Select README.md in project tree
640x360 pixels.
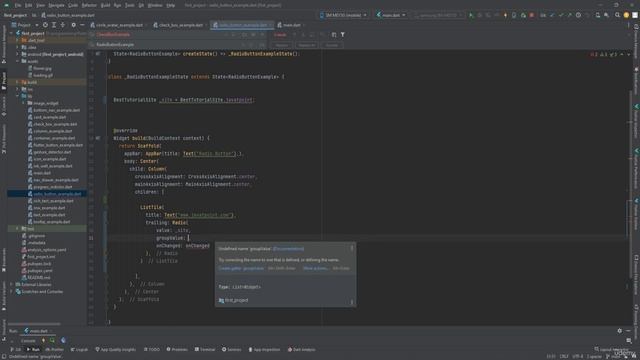pos(38,278)
